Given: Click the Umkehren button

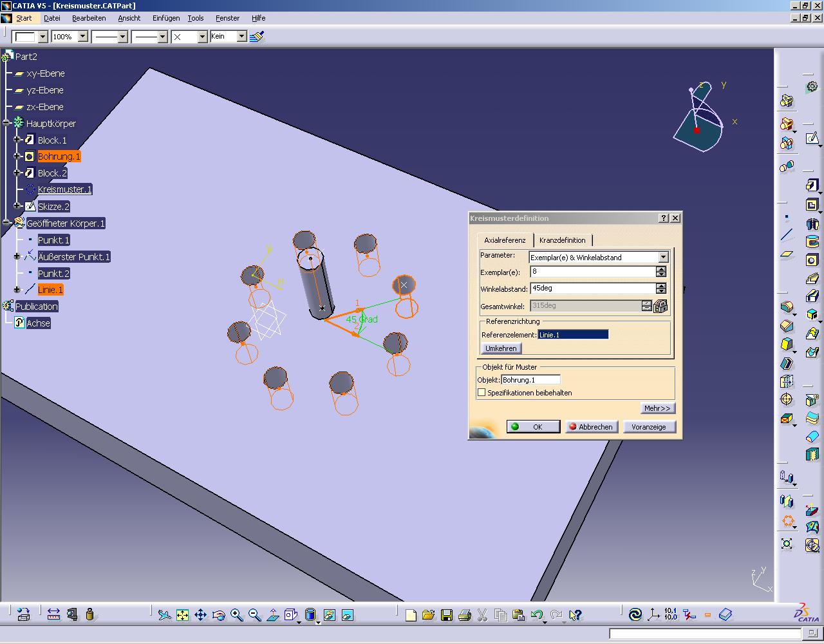Looking at the screenshot, I should tap(501, 348).
